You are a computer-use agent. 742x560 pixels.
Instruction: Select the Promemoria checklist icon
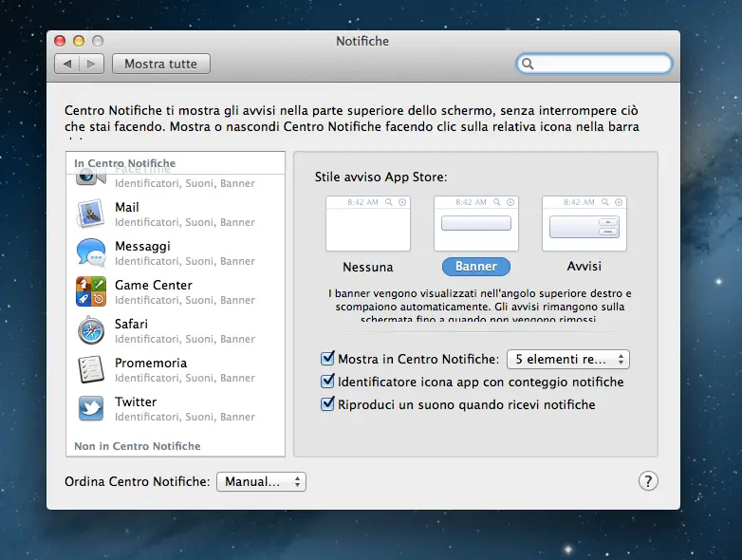91,369
